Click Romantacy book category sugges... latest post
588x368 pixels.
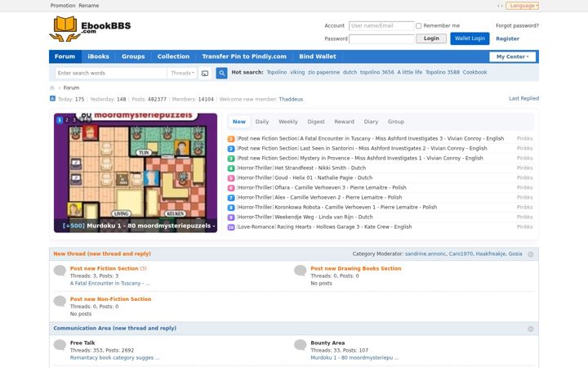[115, 358]
